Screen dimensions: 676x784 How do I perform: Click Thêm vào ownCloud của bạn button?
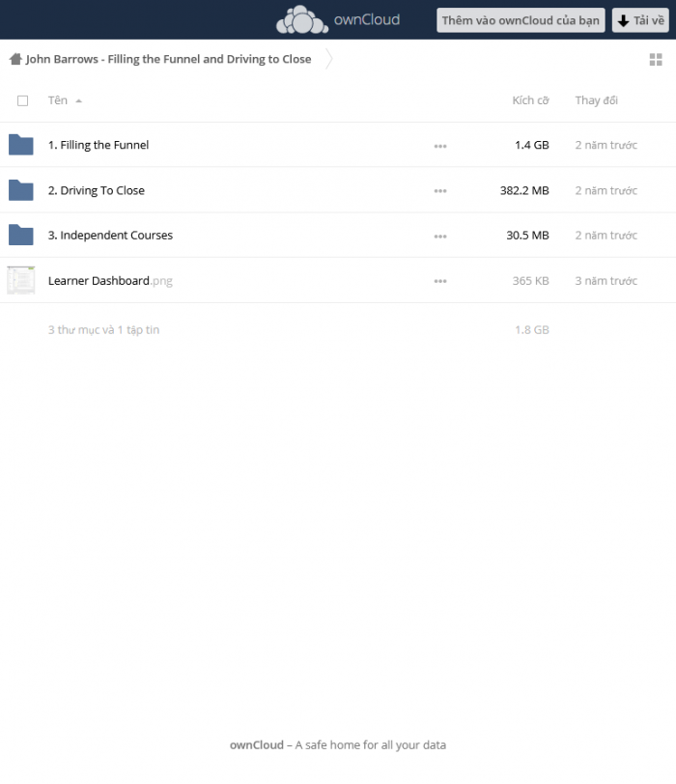[x=521, y=20]
